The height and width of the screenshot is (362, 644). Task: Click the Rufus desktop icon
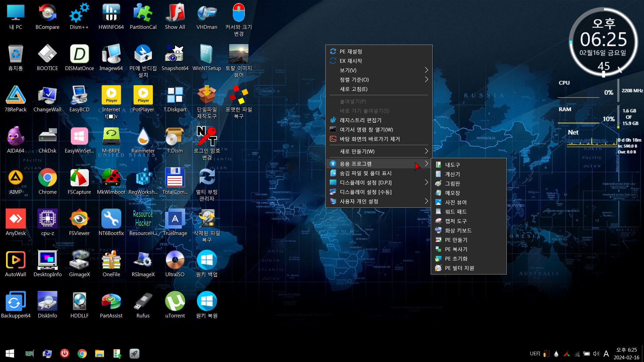pos(143,305)
